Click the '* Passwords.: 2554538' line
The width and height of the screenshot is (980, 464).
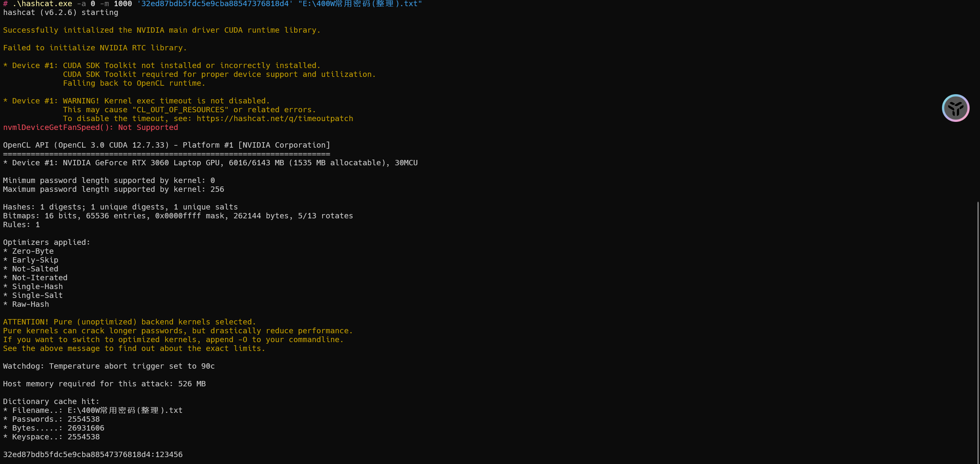click(x=51, y=419)
